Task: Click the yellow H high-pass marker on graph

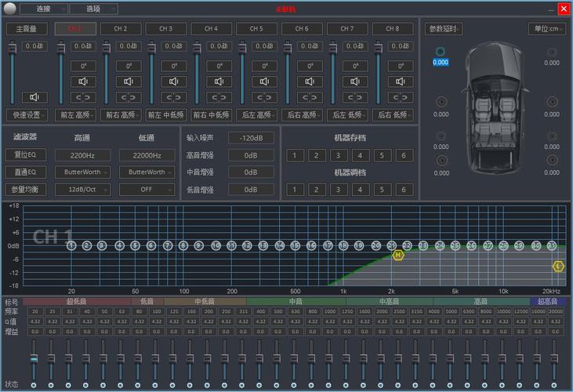Action: coord(398,255)
